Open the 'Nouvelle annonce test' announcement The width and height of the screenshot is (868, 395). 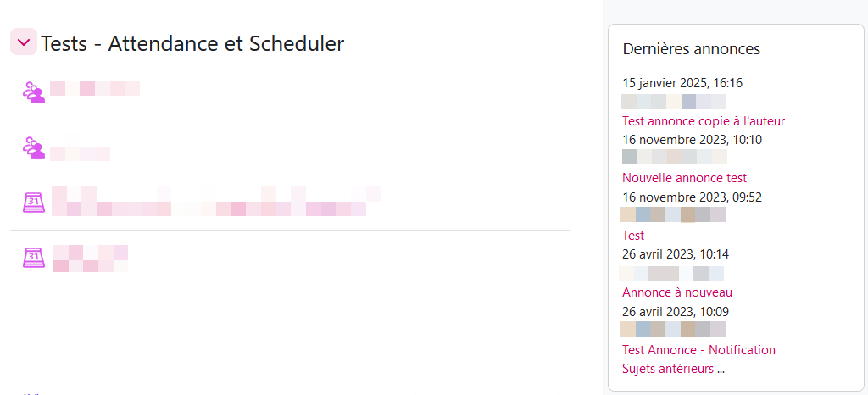coord(684,178)
